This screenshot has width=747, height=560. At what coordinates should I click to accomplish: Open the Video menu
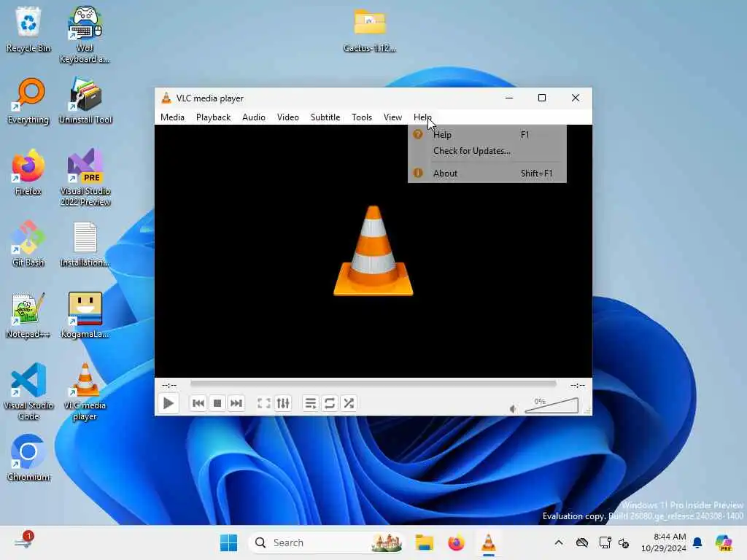tap(288, 117)
